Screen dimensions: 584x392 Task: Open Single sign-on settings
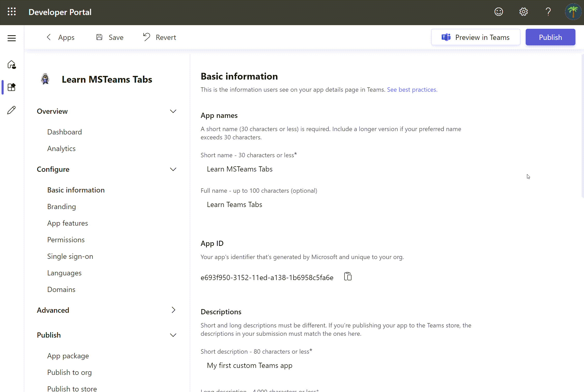[x=70, y=256]
